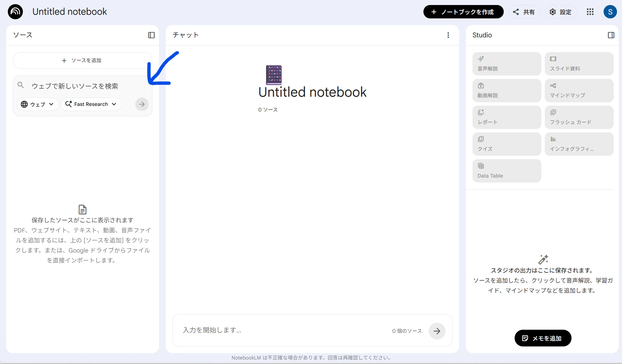This screenshot has width=622, height=364.
Task: Click the NotebookLM logo icon
Action: pyautogui.click(x=15, y=12)
